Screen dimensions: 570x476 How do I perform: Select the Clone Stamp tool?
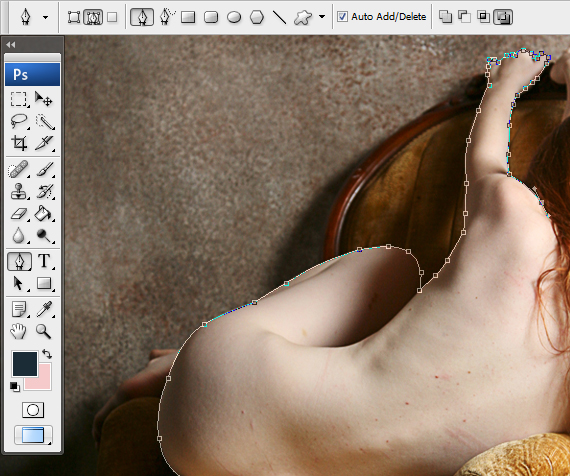tap(18, 192)
